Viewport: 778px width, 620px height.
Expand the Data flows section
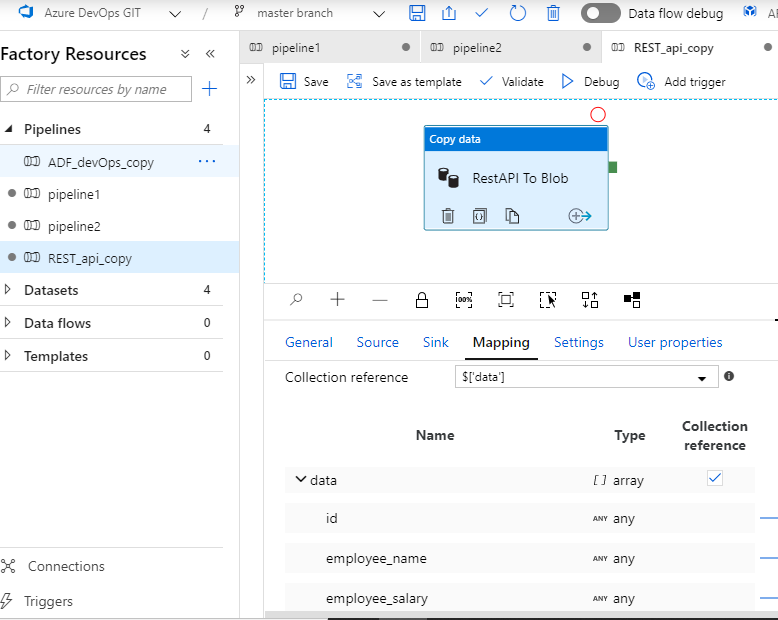[x=7, y=323]
